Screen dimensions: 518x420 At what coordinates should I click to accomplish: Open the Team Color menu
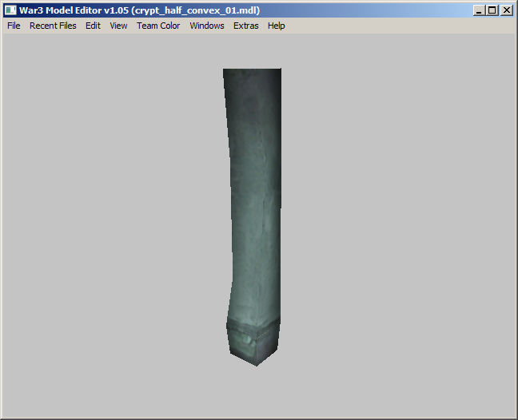[x=158, y=26]
